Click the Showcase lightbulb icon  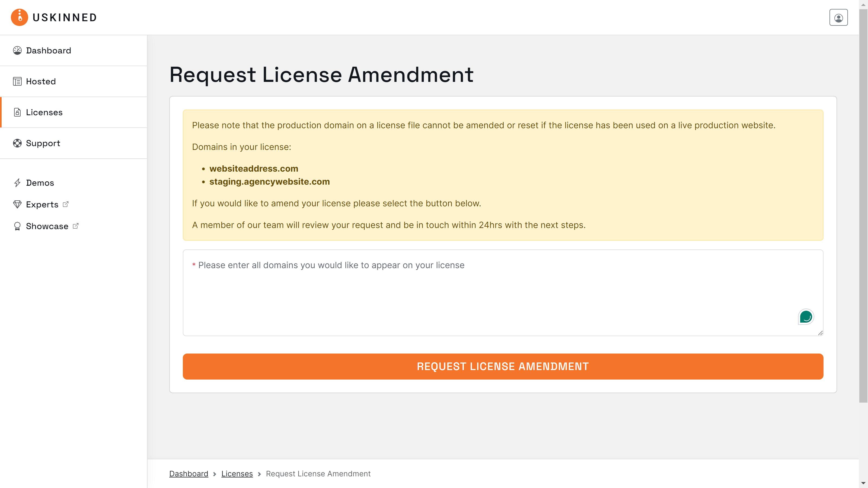[x=18, y=226]
